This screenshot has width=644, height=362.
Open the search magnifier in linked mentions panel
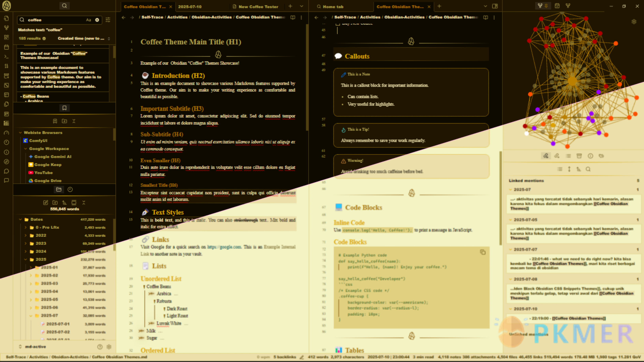[x=589, y=169]
